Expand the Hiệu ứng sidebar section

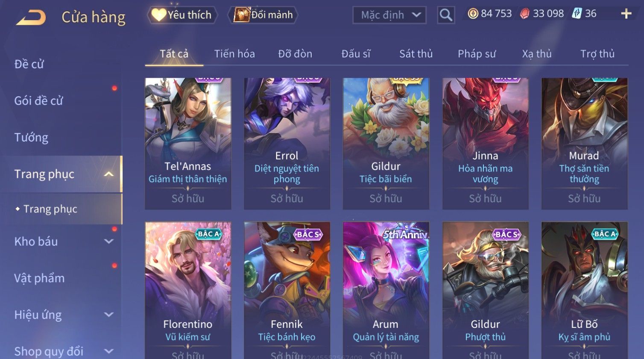tap(109, 315)
